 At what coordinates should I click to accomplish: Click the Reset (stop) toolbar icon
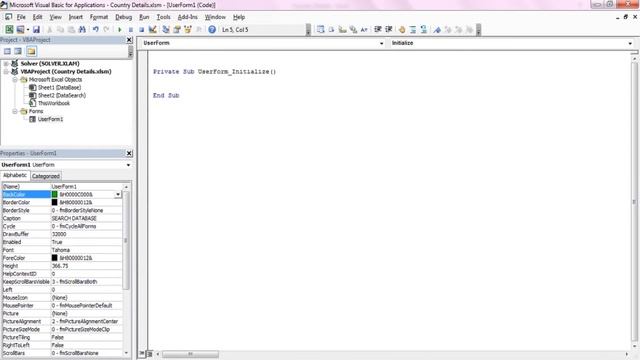pos(141,29)
